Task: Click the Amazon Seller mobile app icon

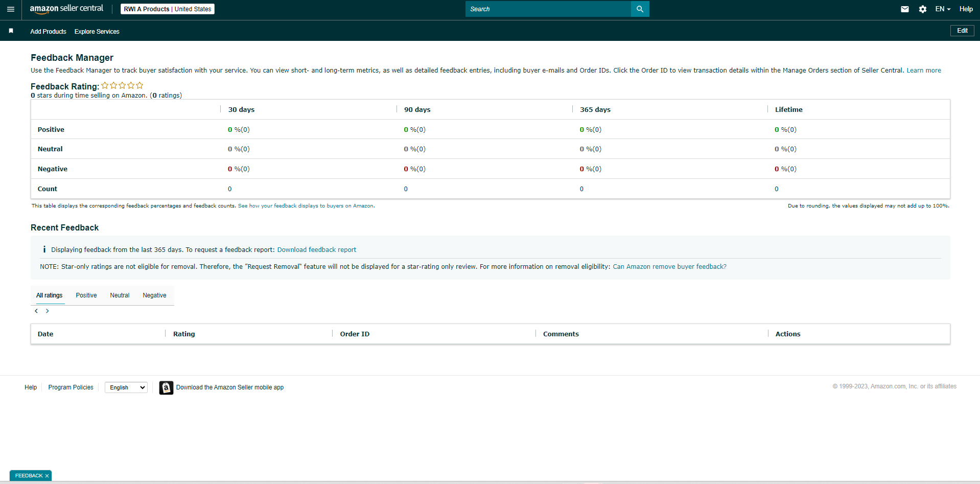Action: click(166, 388)
